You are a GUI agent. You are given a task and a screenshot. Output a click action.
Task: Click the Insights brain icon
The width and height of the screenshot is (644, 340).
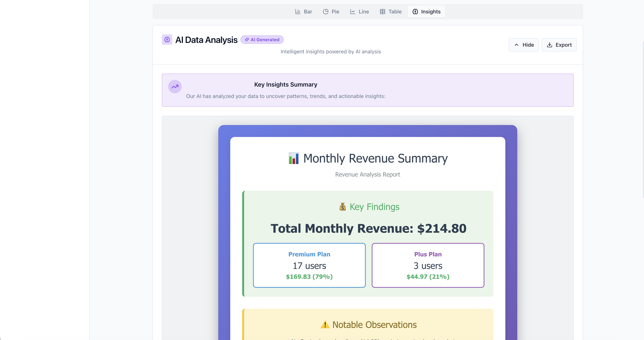point(415,12)
